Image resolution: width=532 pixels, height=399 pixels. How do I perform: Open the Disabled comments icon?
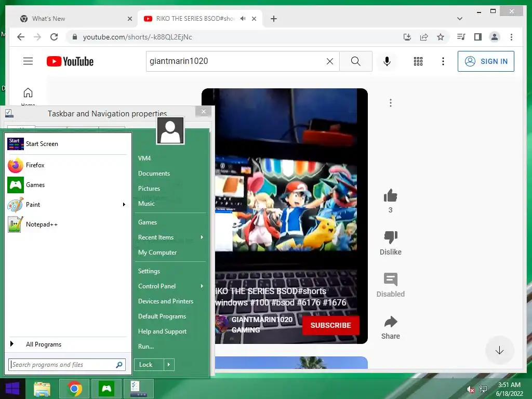pos(391,279)
